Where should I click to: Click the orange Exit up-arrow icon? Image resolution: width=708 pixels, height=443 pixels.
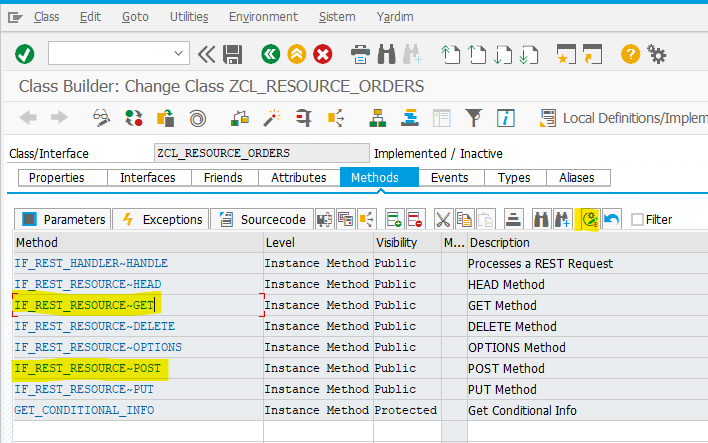tap(297, 54)
